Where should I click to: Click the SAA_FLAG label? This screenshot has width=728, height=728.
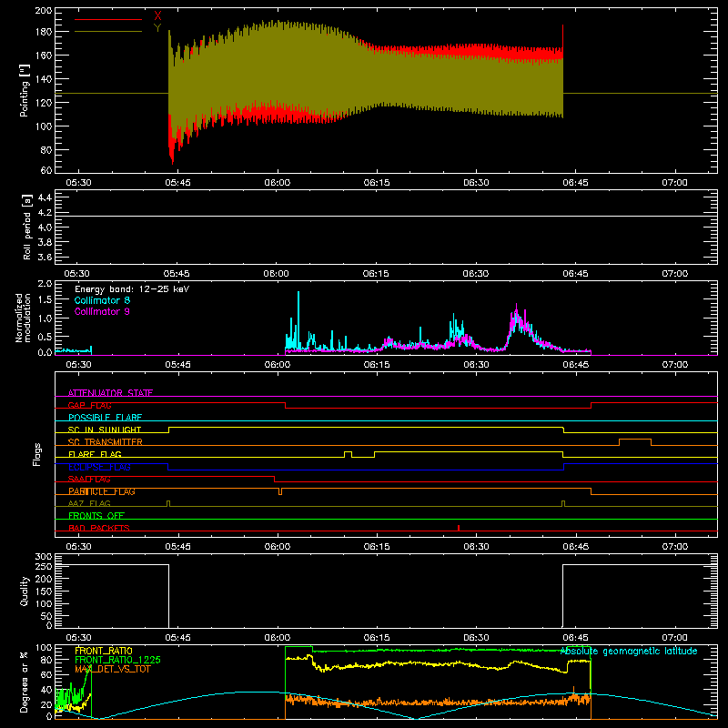click(x=89, y=479)
